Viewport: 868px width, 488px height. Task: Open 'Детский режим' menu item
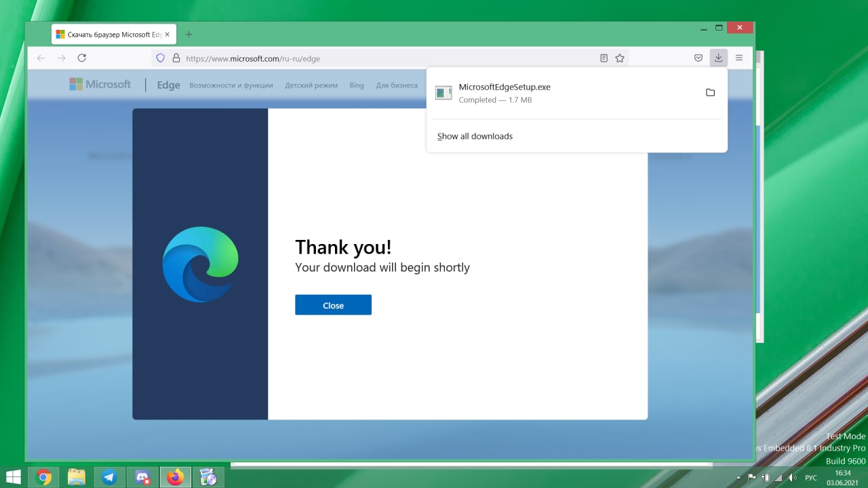(311, 85)
